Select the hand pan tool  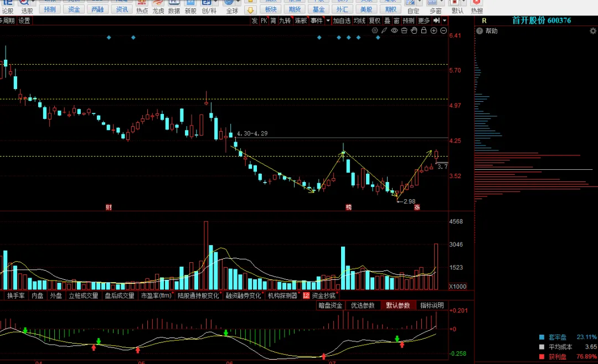[414, 30]
